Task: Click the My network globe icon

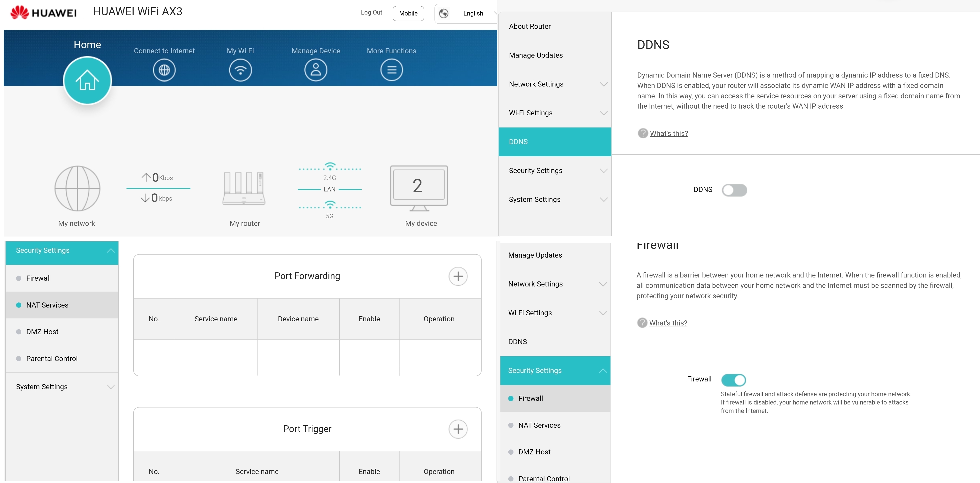Action: [77, 188]
